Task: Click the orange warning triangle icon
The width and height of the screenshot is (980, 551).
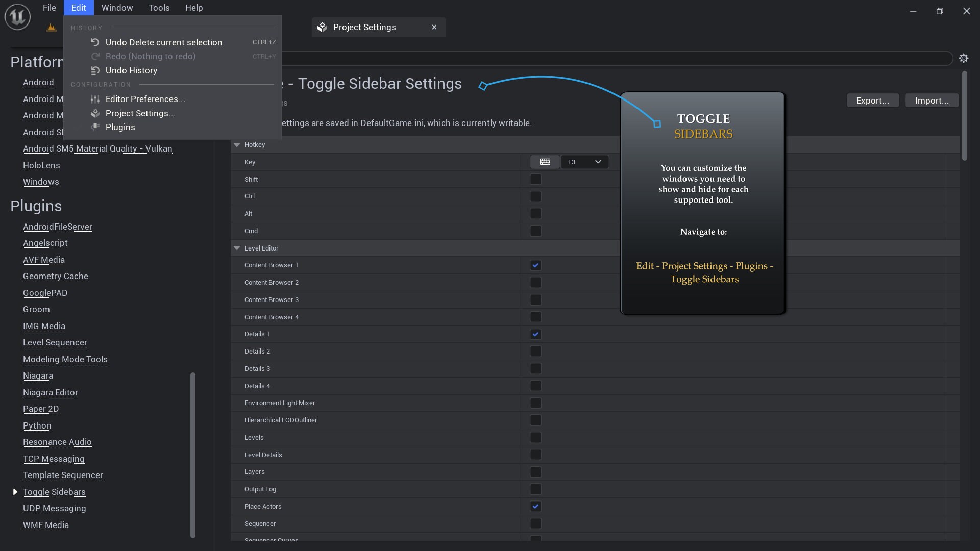Action: tap(51, 28)
